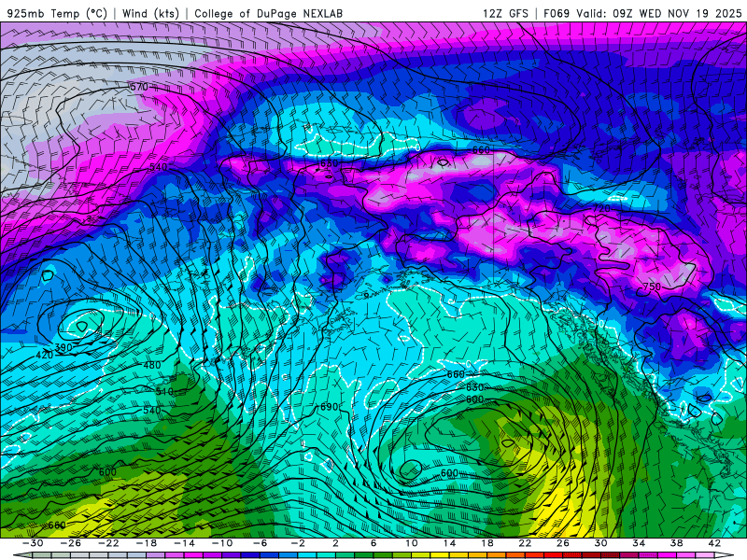Screen dimensions: 747x560
Task: Click the 720 height contour label
Action: click(601, 208)
